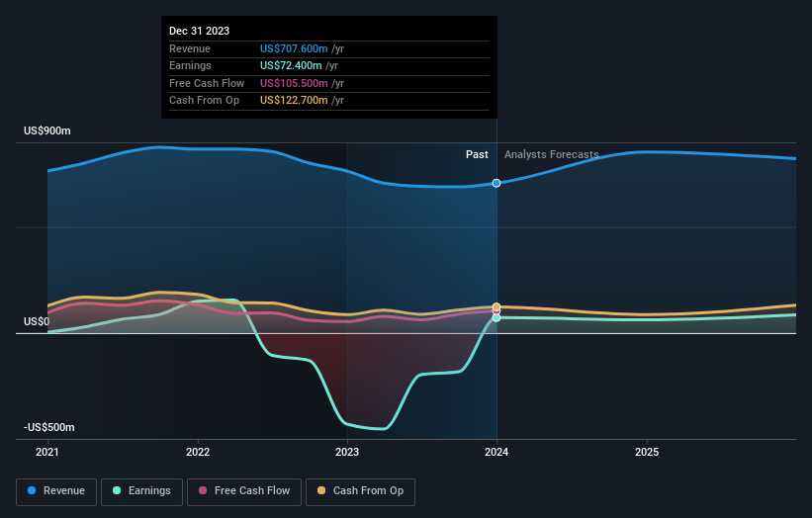Toggle the Free Cash Flow legend button
Image resolution: width=812 pixels, height=518 pixels.
coord(244,491)
